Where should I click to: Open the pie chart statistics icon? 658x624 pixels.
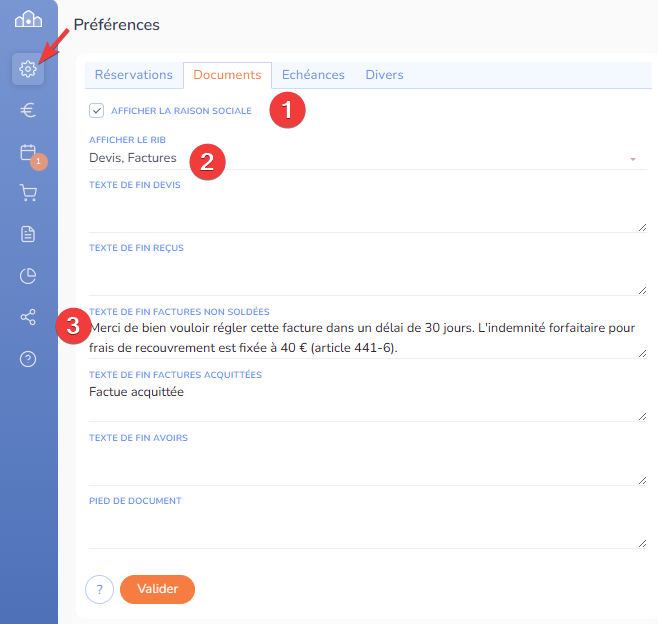click(28, 276)
